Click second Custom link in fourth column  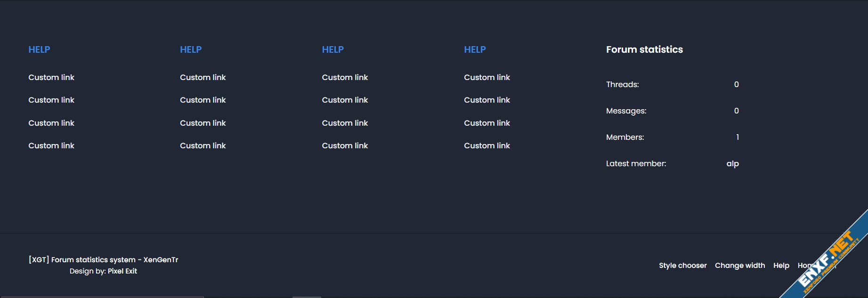coord(487,100)
